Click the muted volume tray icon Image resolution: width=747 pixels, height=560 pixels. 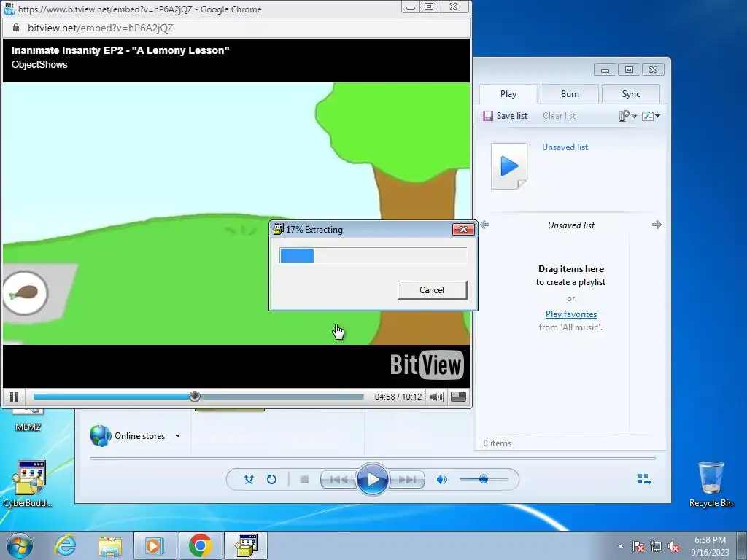tap(673, 546)
